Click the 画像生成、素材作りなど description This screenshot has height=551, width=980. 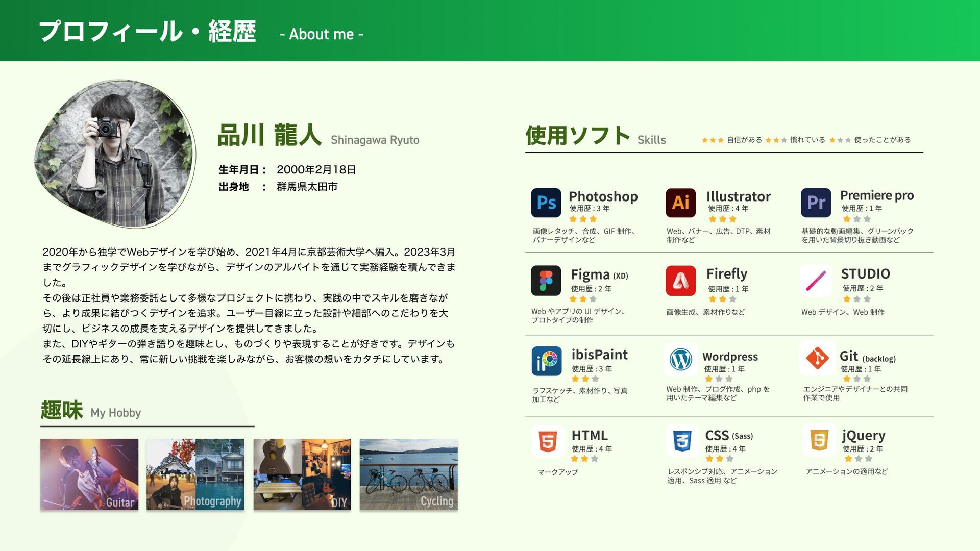click(705, 312)
